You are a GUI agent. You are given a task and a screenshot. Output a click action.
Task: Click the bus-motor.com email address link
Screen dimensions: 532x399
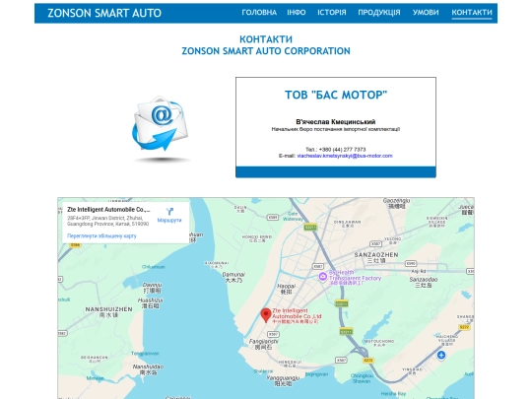(345, 156)
